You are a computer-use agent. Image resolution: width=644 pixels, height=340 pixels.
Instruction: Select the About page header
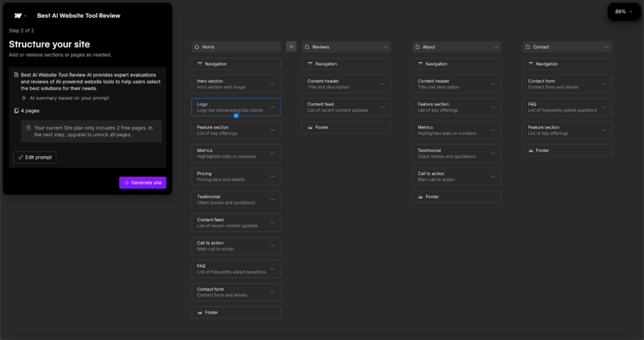coord(450,47)
